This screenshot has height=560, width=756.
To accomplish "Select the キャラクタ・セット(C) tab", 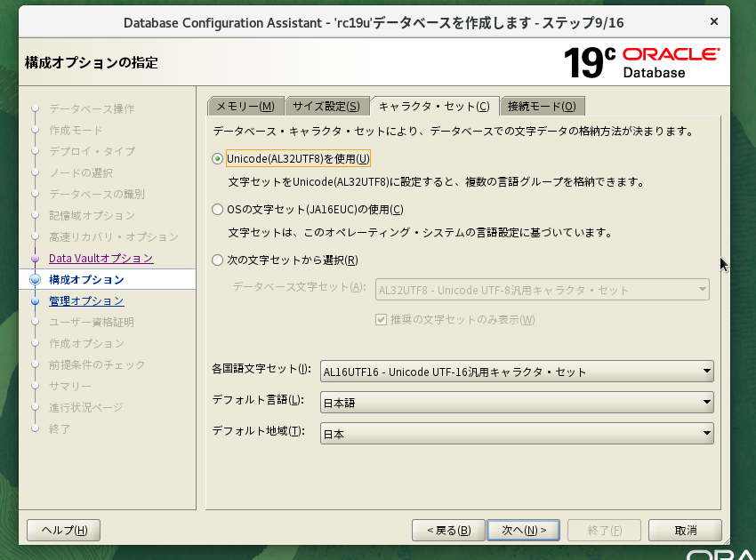I will tap(434, 106).
